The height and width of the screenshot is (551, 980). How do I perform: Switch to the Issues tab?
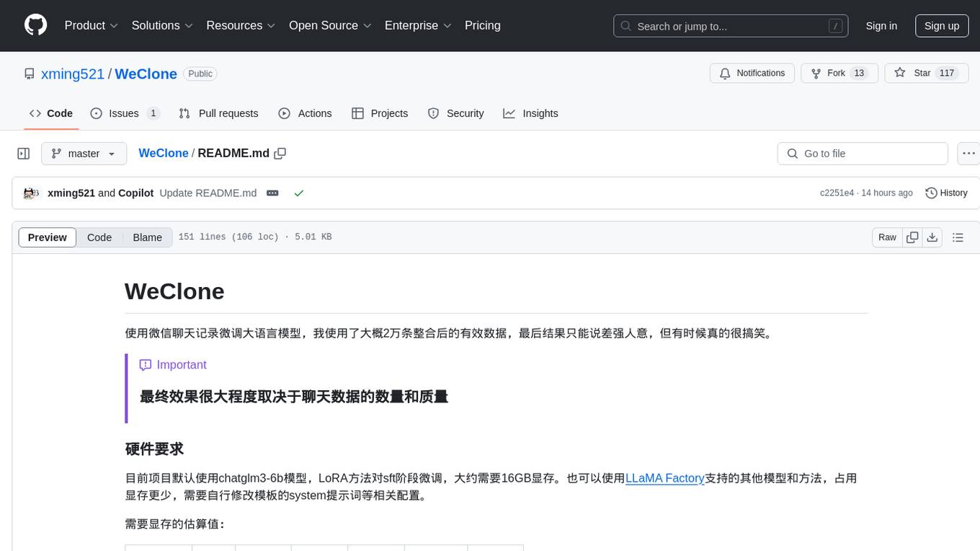coord(125,113)
